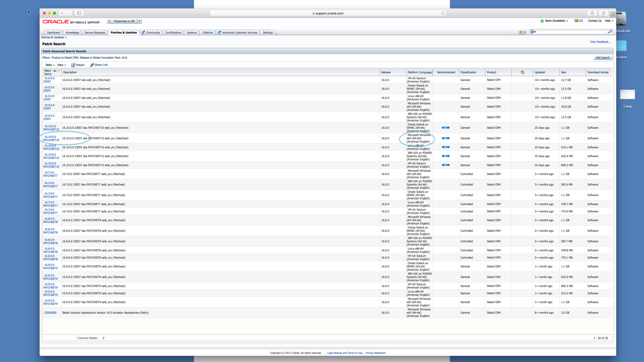This screenshot has width=644, height=362.
Task: Reload the support.oracle.com page
Action: 443,13
